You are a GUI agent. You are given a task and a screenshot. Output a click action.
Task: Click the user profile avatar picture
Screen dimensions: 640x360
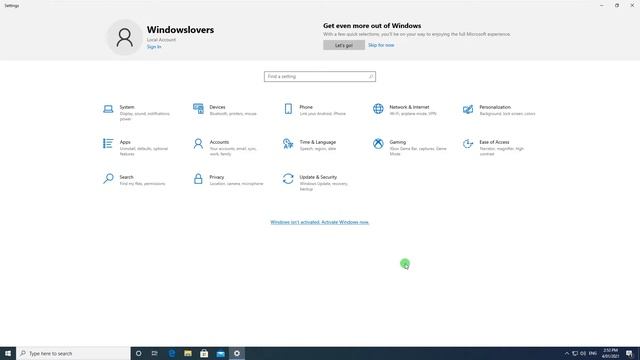(x=124, y=37)
